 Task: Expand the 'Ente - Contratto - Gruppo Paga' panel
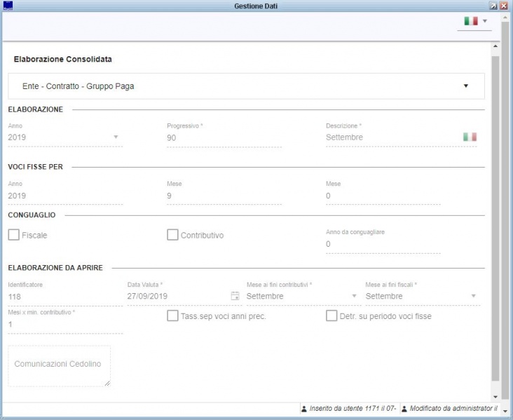[465, 86]
